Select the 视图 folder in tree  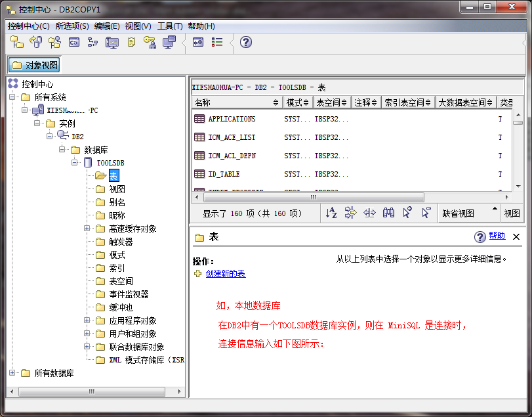(117, 189)
